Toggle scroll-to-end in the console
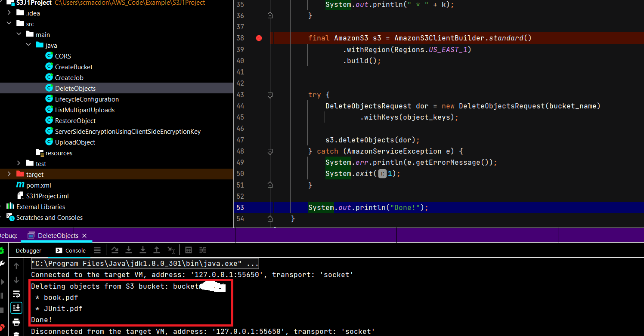 [x=16, y=308]
